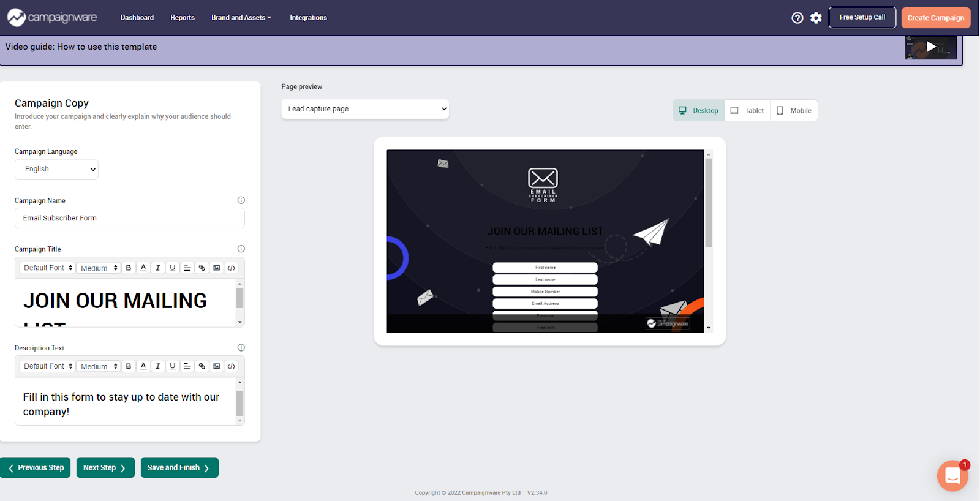Toggle underline in Campaign Title toolbar
Screen dimensions: 980x501
click(173, 268)
